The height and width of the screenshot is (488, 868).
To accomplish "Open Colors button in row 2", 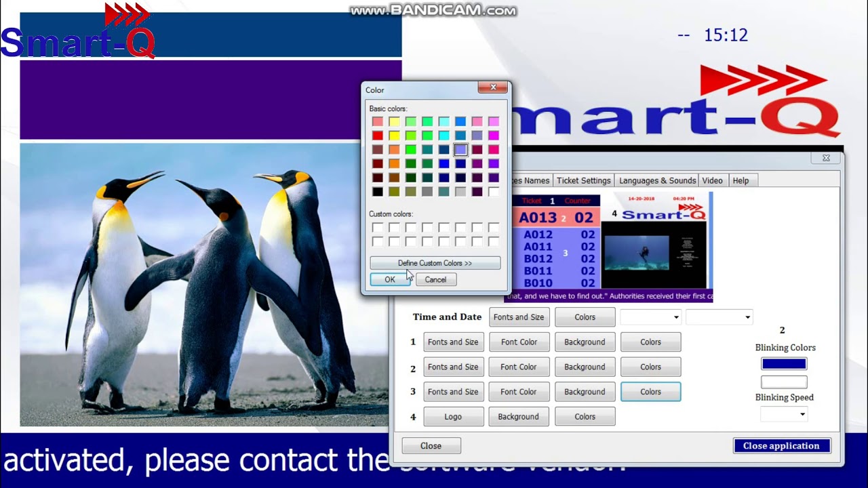I will [650, 367].
